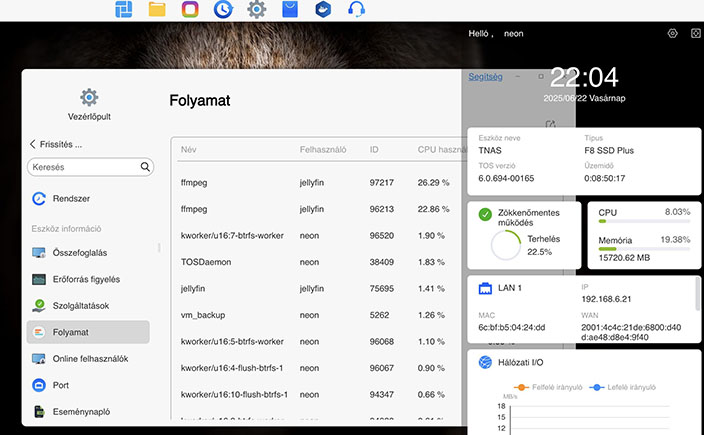Screen dimensions: 704x435
Task: Click the Hálózati I/O globe icon
Action: click(485, 362)
